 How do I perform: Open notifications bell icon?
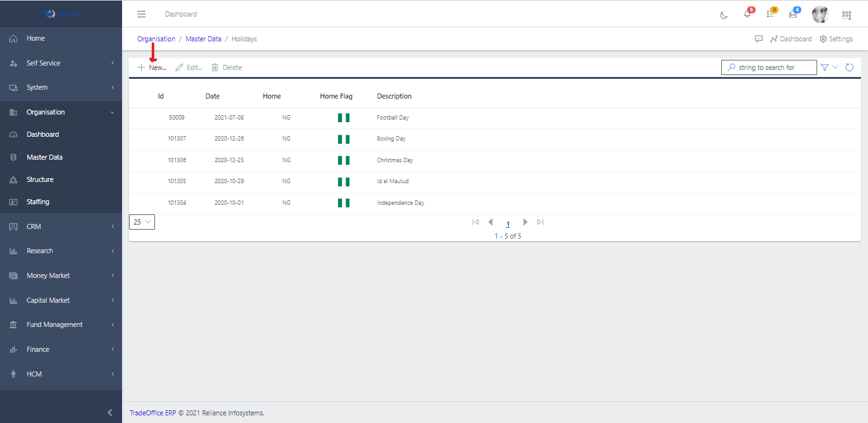[x=747, y=14]
